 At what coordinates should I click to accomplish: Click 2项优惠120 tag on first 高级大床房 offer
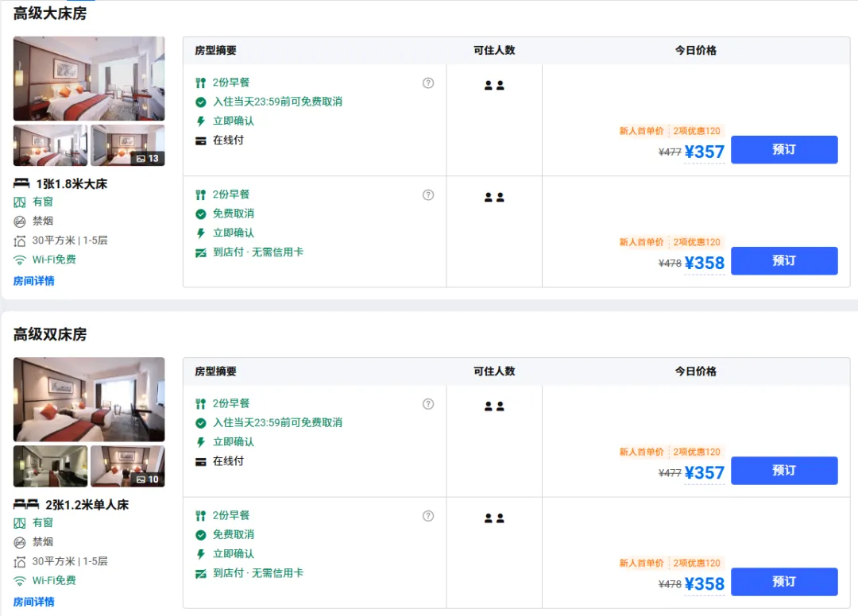point(697,131)
